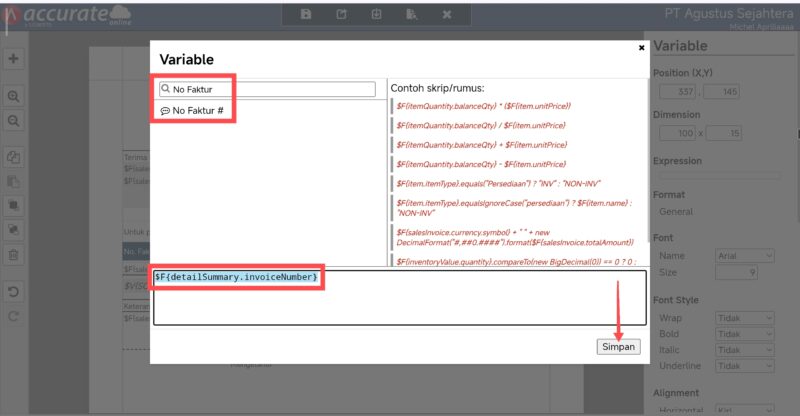Viewport: 800px width, 416px height.
Task: Click the export icon in top toolbar
Action: 341,14
